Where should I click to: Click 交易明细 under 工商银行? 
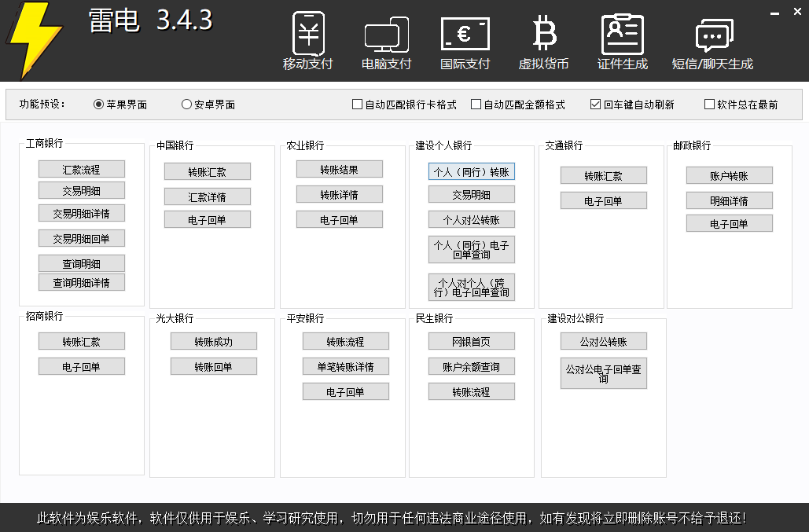coord(82,190)
